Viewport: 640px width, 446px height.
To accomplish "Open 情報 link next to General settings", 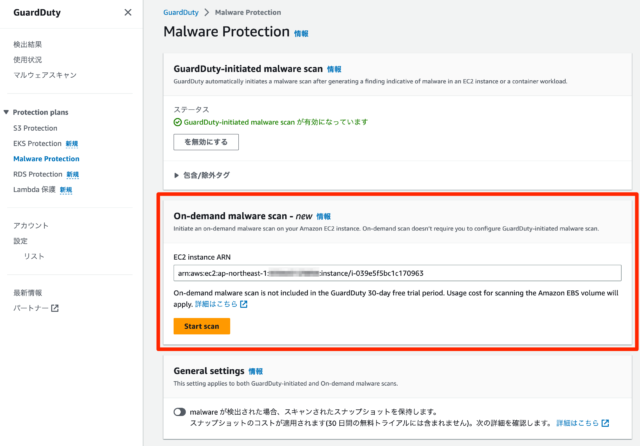I will (256, 371).
